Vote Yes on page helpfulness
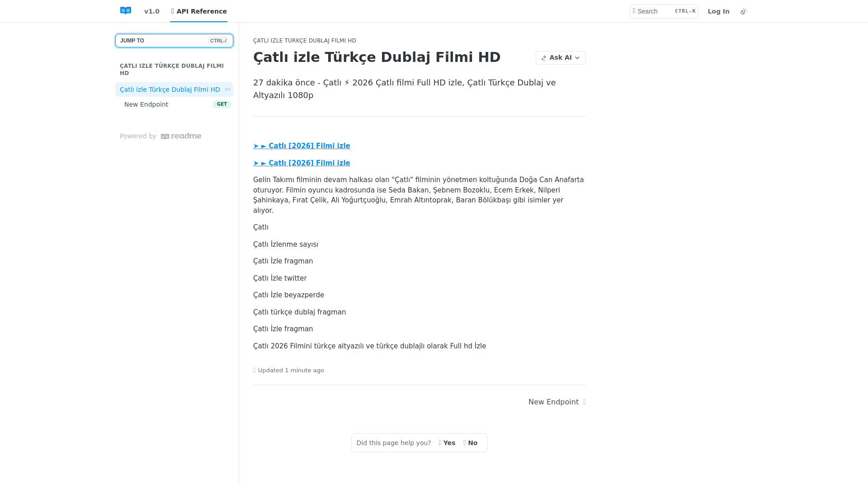The image size is (868, 488). click(447, 443)
